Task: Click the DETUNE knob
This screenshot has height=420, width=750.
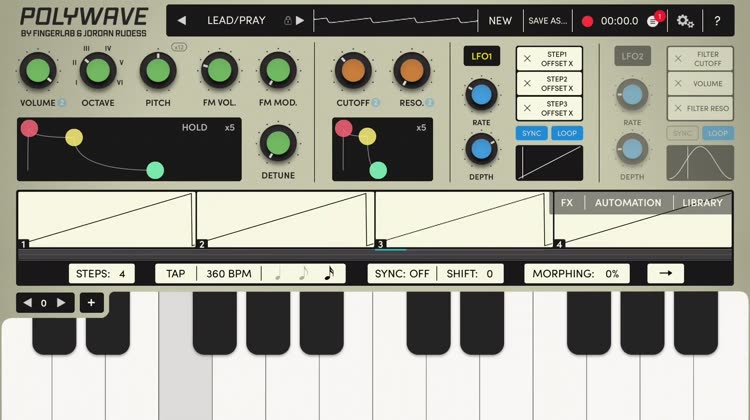Action: pyautogui.click(x=278, y=143)
